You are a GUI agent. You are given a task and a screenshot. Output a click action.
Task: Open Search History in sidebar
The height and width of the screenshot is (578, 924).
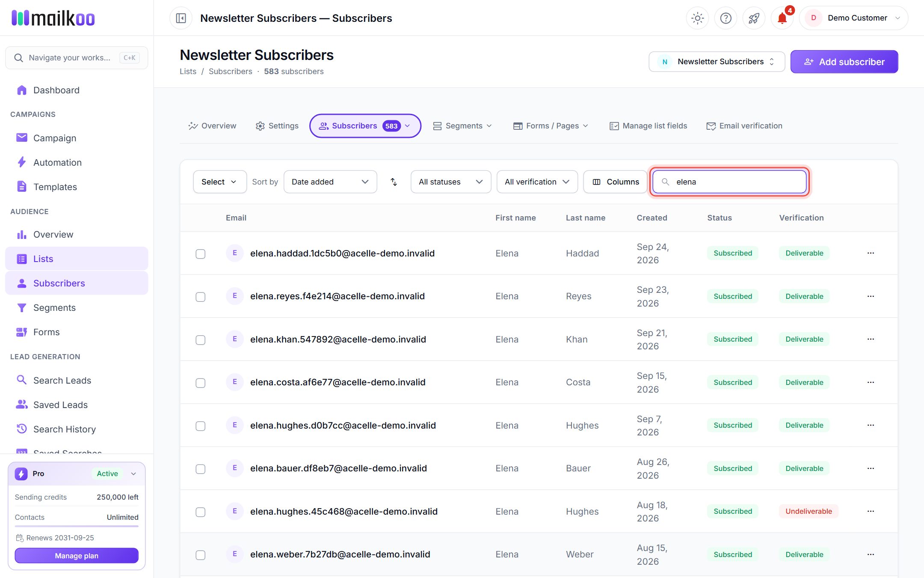[77, 429]
